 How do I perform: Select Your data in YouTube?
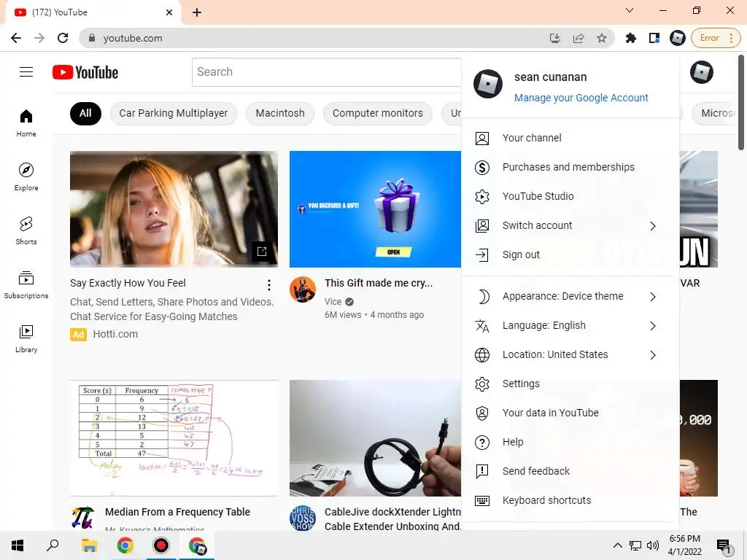tap(570, 413)
